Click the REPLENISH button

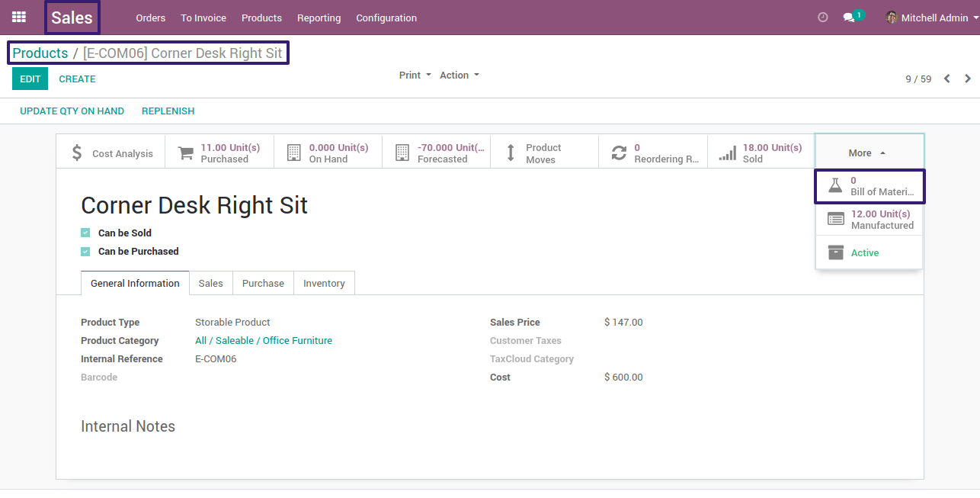[168, 111]
